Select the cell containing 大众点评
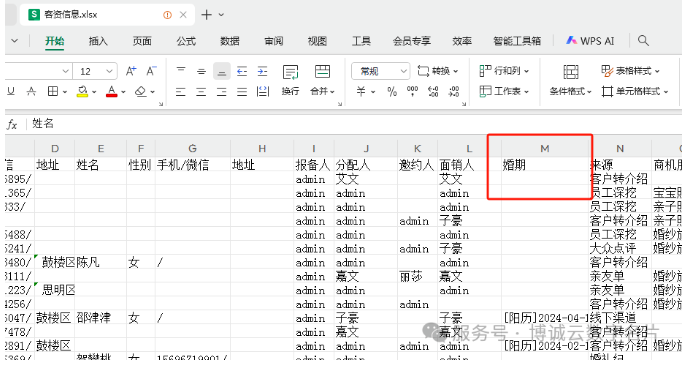 [x=621, y=249]
